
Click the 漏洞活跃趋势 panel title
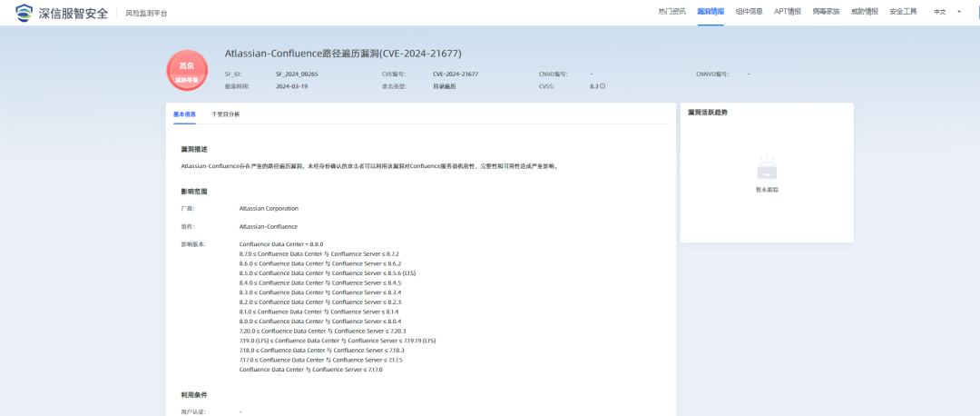coord(708,113)
